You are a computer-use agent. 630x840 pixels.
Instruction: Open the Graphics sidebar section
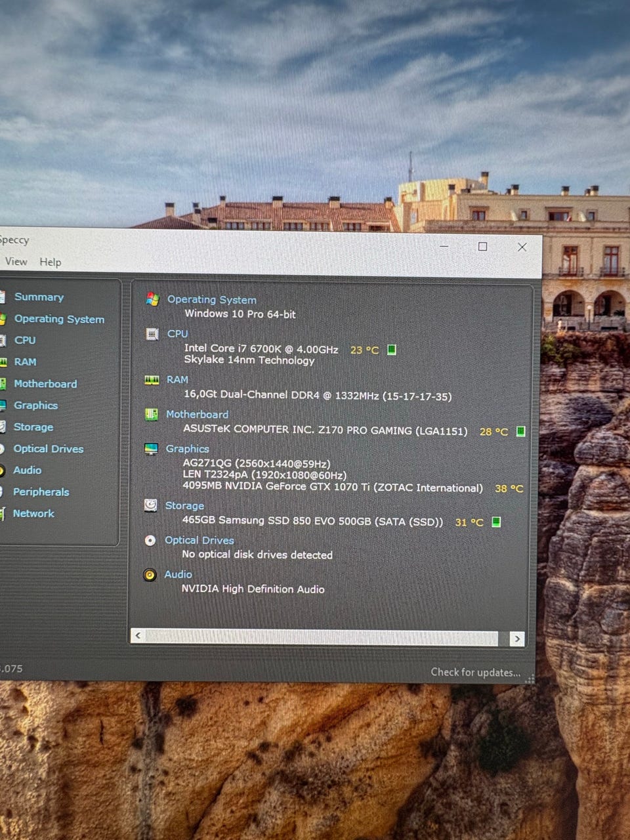coord(35,405)
